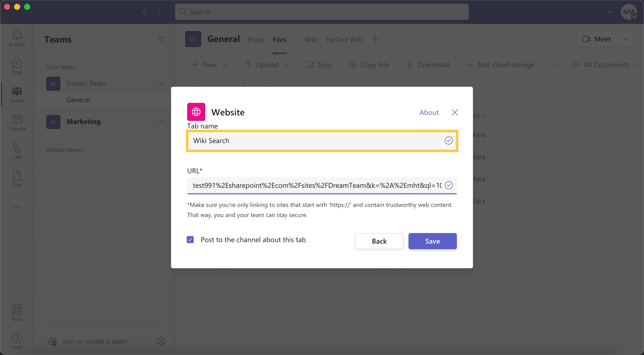Expand the Upload dropdown arrow
Viewport: 644px width, 355px height.
click(287, 64)
